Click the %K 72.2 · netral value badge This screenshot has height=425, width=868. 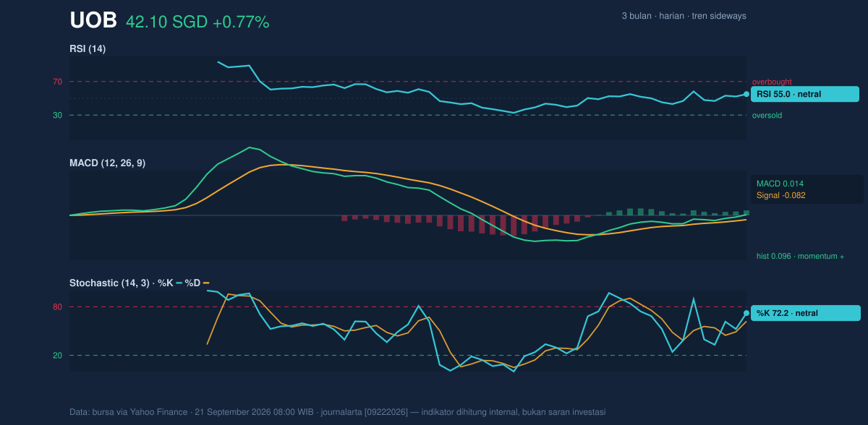pyautogui.click(x=806, y=313)
